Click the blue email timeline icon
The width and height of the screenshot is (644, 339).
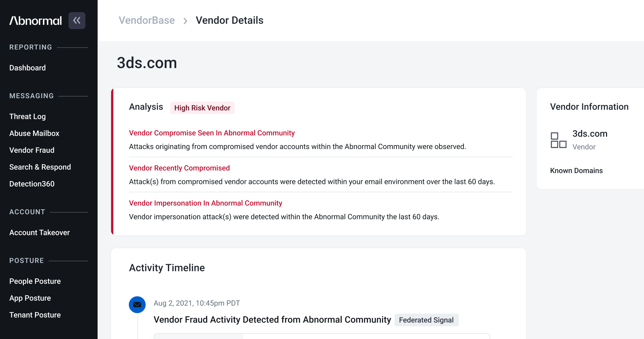(137, 305)
